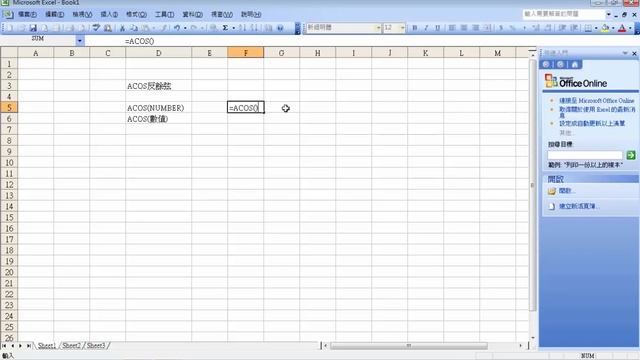Click the latest Excel news link

597,112
